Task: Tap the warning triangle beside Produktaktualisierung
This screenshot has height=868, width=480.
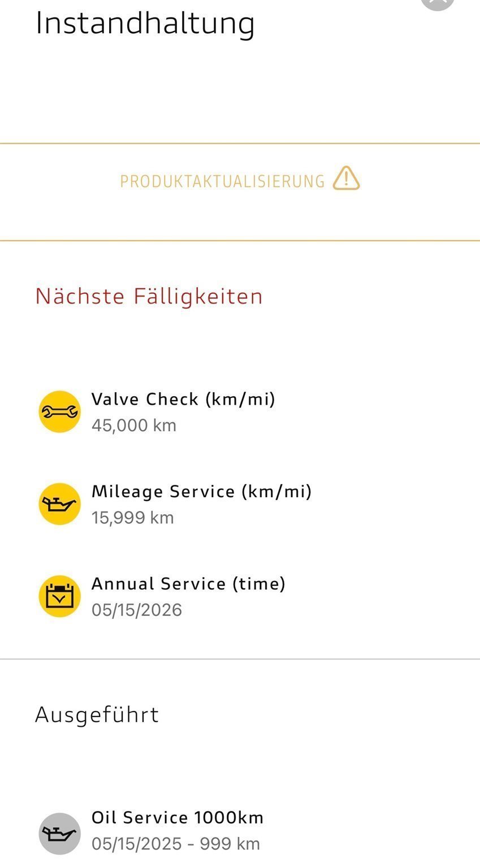Action: (346, 179)
